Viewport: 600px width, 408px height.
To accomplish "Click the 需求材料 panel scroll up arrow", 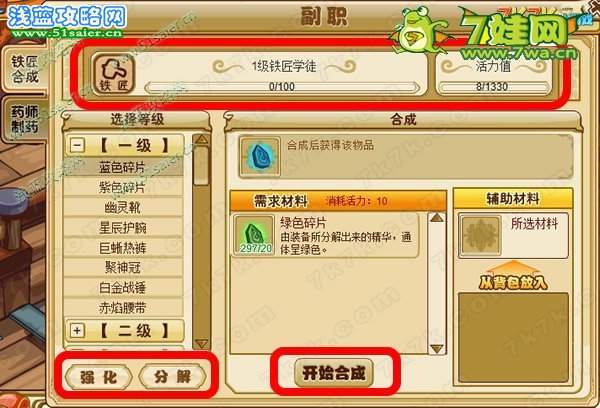I will (x=437, y=219).
